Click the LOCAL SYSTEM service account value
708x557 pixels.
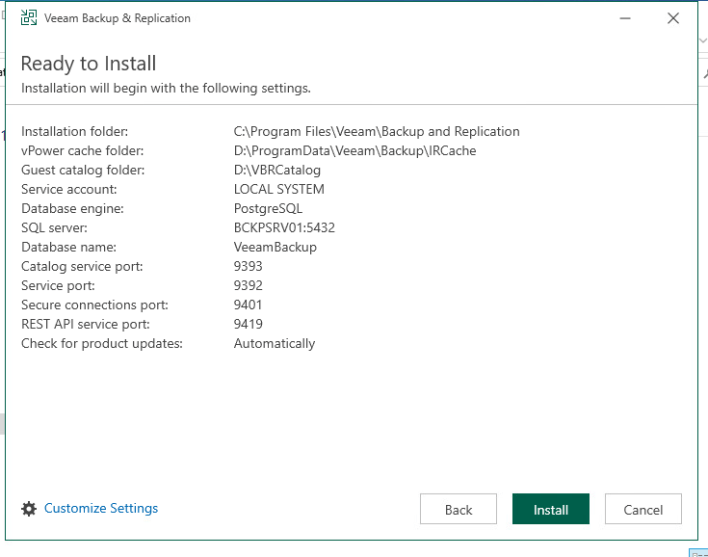pos(279,189)
